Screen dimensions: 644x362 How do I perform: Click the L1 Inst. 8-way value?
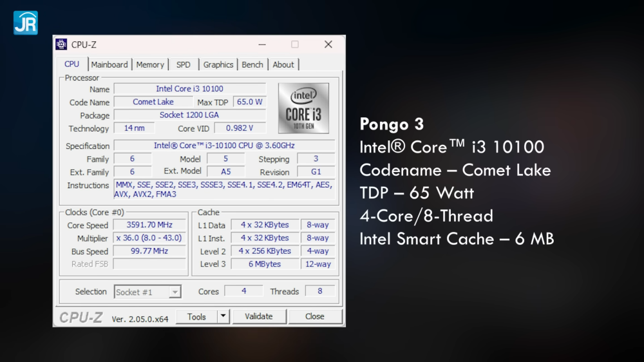(318, 238)
